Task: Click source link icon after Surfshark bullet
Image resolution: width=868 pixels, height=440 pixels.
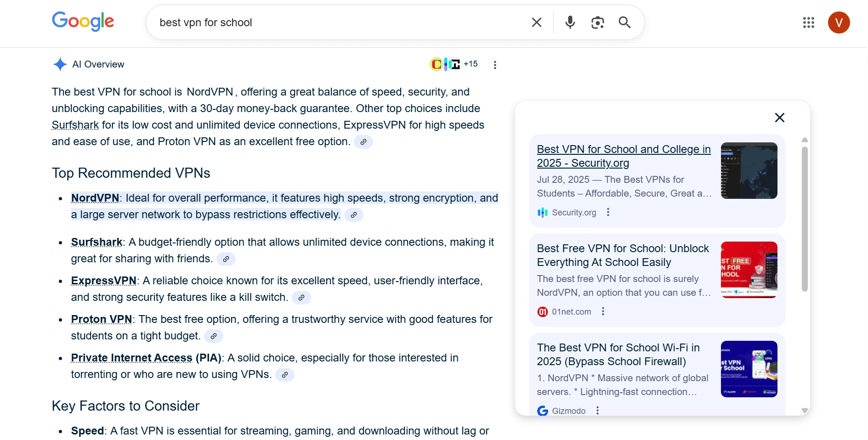Action: click(226, 259)
